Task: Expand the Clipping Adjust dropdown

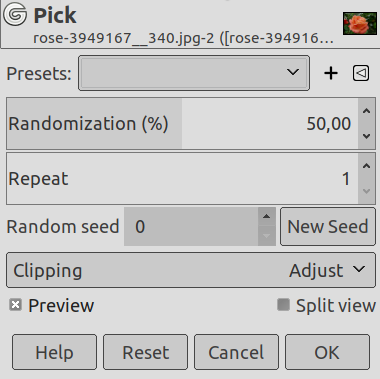Action: [191, 270]
